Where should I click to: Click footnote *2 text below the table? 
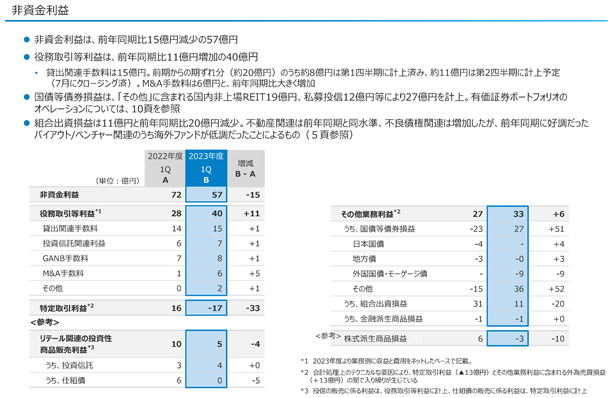pyautogui.click(x=453, y=376)
